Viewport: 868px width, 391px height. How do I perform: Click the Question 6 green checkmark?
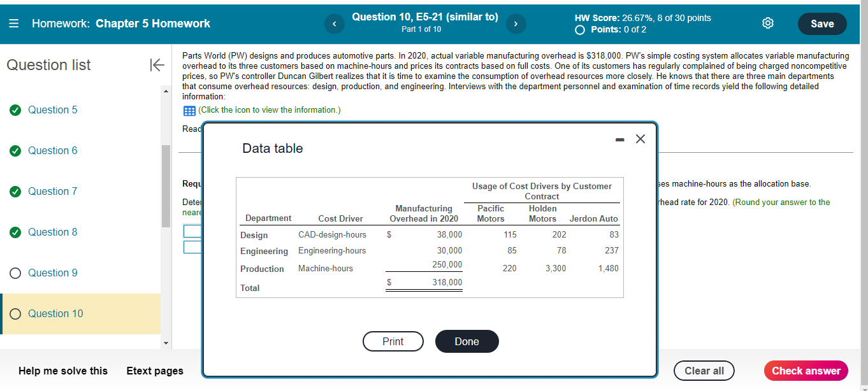tap(15, 150)
